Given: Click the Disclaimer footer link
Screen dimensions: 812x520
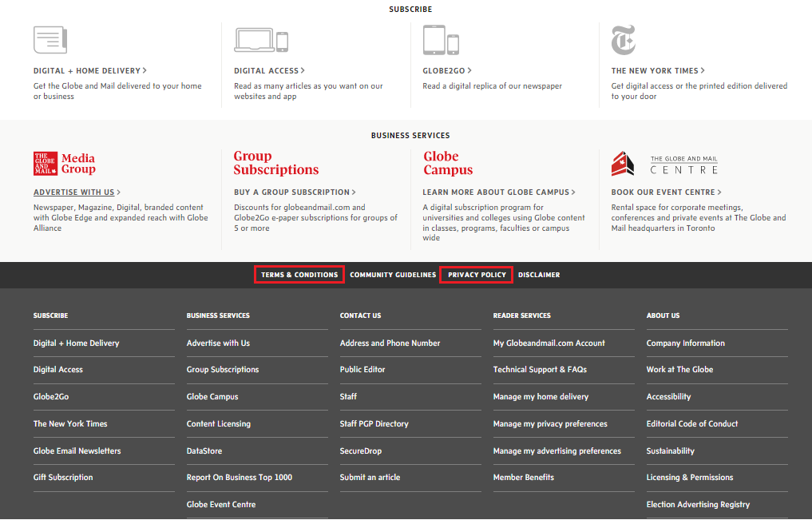Looking at the screenshot, I should coord(539,275).
